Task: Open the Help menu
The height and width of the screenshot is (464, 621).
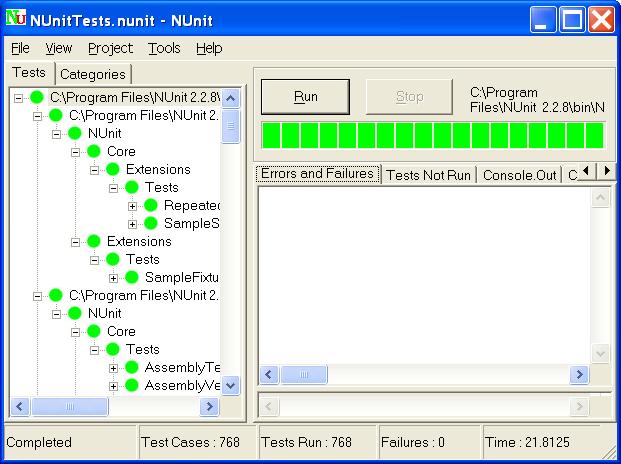Action: (x=209, y=48)
